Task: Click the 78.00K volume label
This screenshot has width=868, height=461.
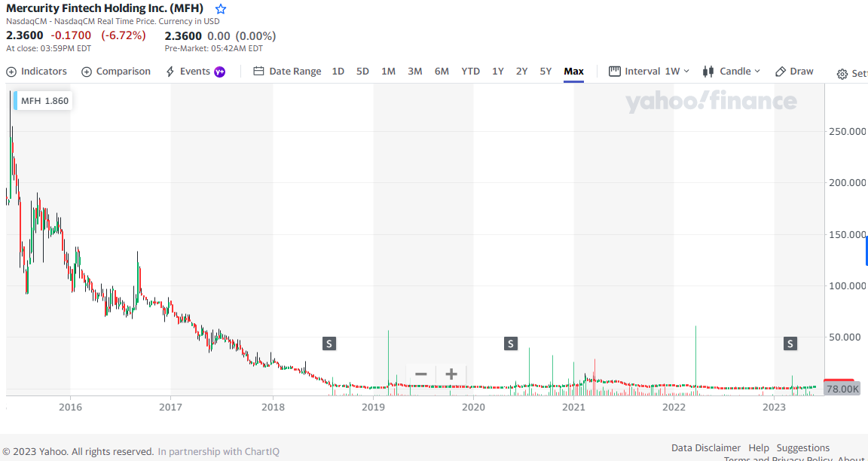Action: point(842,389)
